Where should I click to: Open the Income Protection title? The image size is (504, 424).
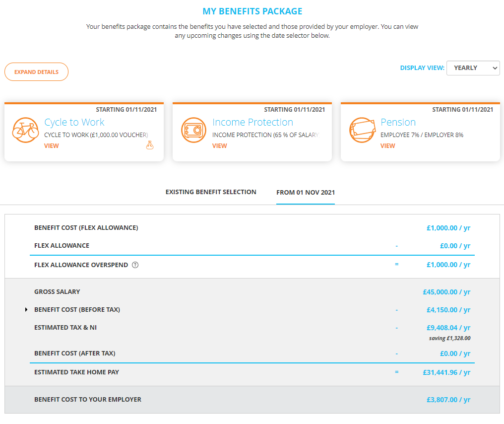click(252, 122)
